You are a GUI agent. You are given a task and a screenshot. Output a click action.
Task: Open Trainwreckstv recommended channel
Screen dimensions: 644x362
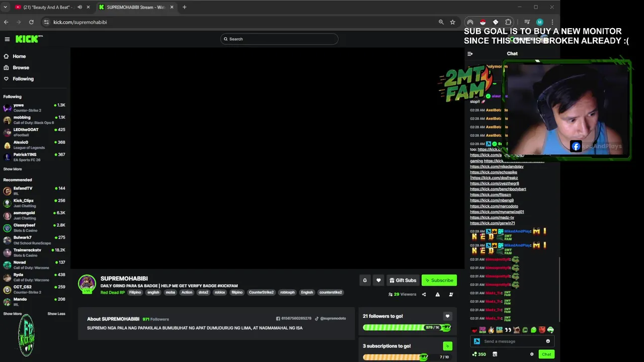tap(34, 252)
